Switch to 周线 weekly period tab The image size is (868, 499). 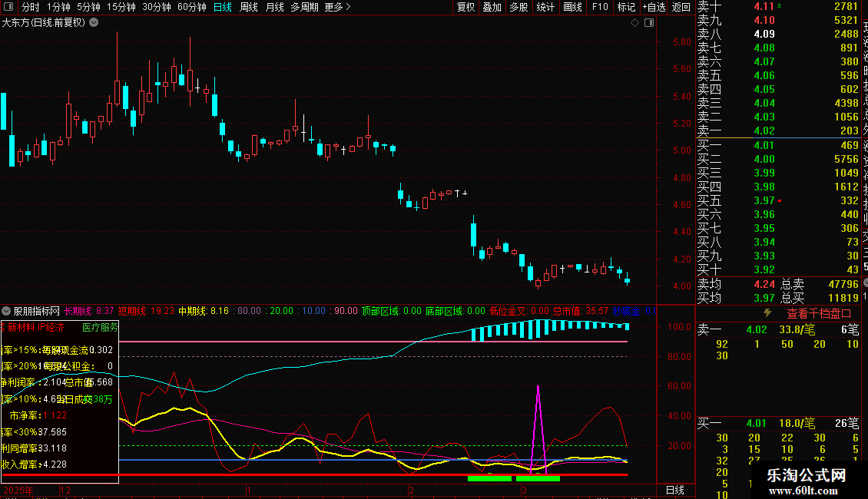click(x=249, y=7)
